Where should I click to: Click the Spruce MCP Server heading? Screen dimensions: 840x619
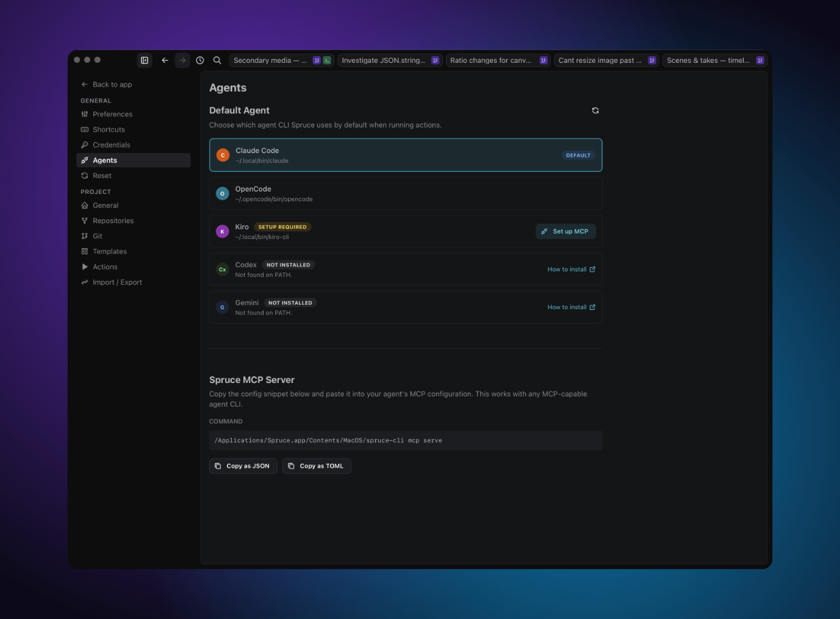[x=252, y=380]
